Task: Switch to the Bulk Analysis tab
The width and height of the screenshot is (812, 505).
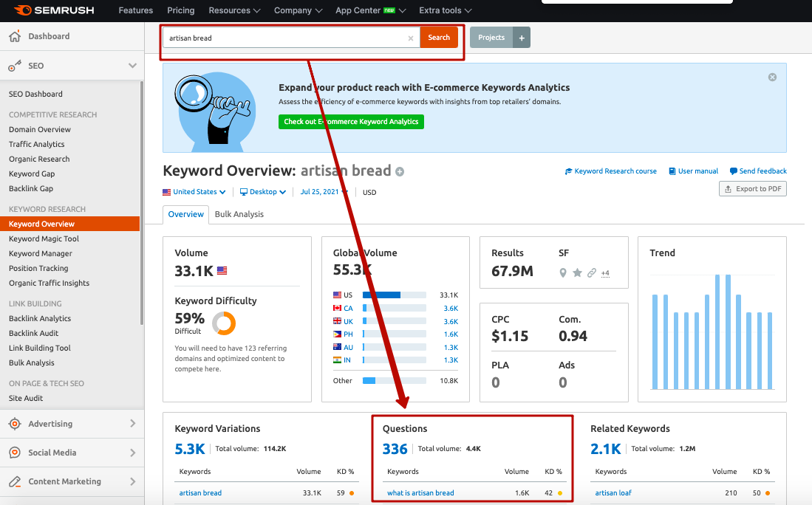Action: tap(239, 214)
